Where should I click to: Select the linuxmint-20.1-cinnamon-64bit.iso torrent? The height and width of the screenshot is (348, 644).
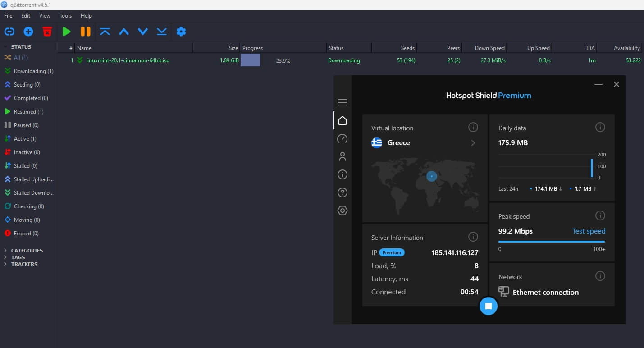128,60
